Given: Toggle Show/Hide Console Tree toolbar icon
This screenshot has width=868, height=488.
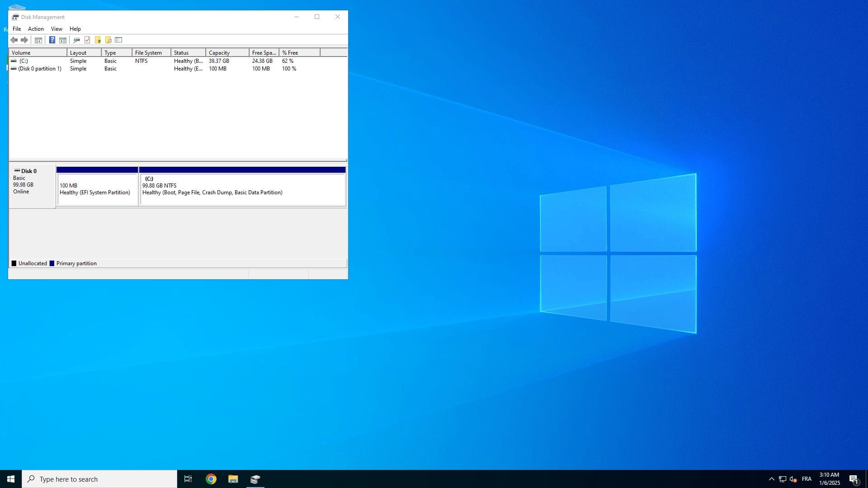Looking at the screenshot, I should 38,40.
